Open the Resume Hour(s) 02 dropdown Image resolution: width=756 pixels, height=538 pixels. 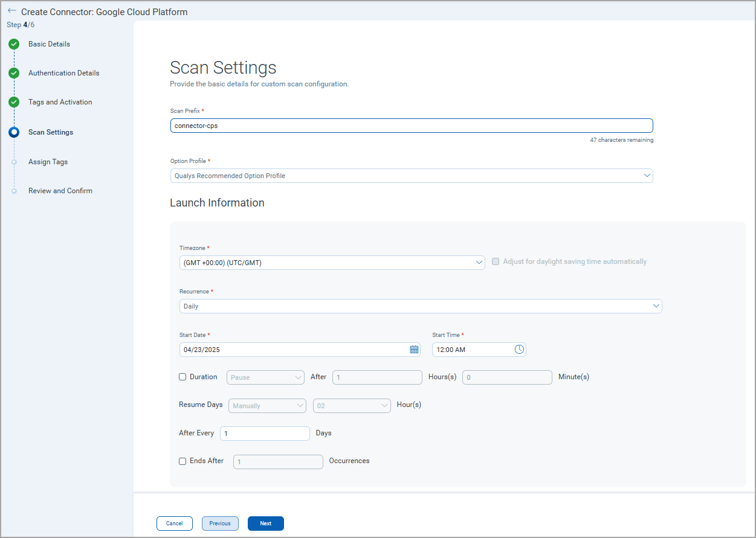352,406
